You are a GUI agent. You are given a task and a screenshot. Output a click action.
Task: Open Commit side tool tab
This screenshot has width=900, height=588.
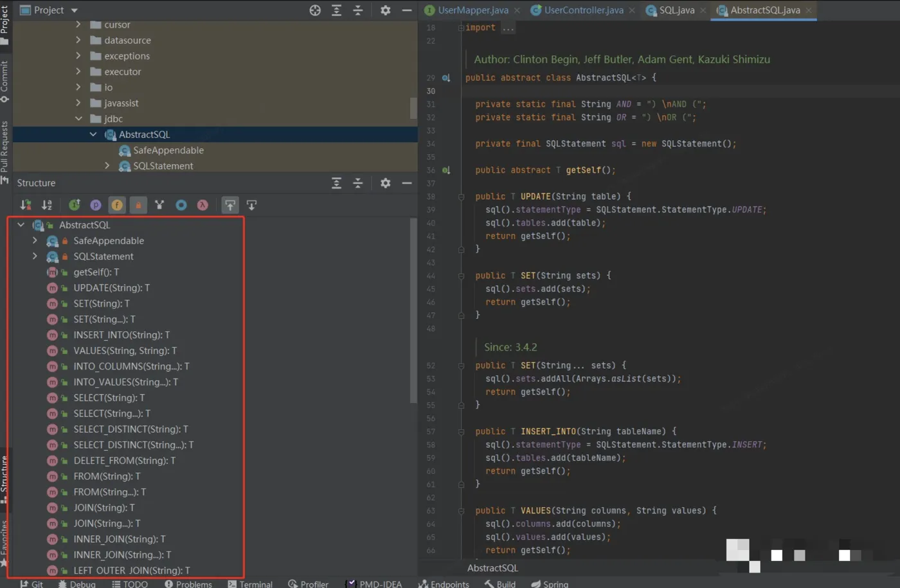5,82
